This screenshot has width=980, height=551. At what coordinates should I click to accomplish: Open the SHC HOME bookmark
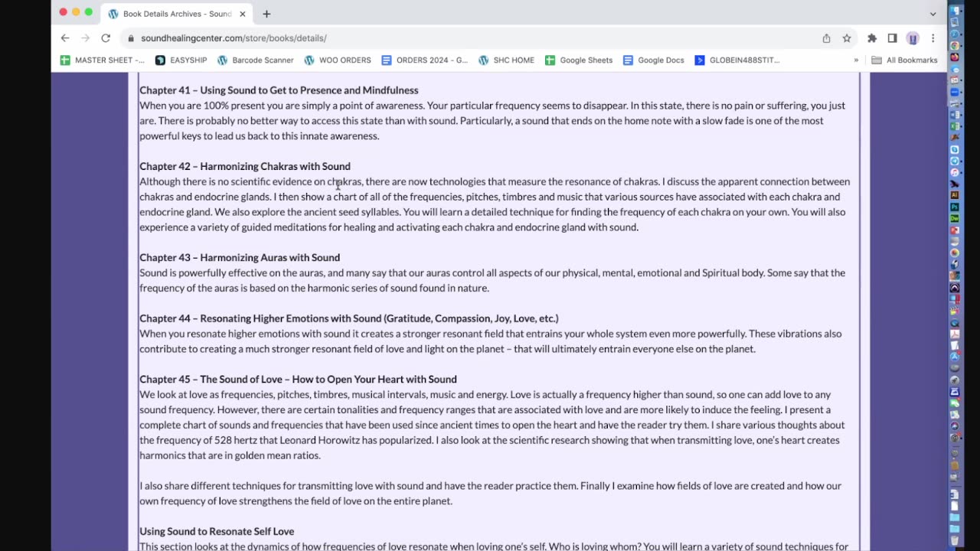click(507, 60)
